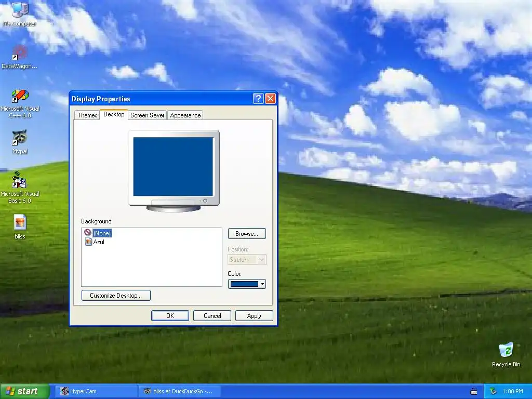Screen dimensions: 532x399
Task: Click the HyperCam taskbar button
Action: [95, 391]
